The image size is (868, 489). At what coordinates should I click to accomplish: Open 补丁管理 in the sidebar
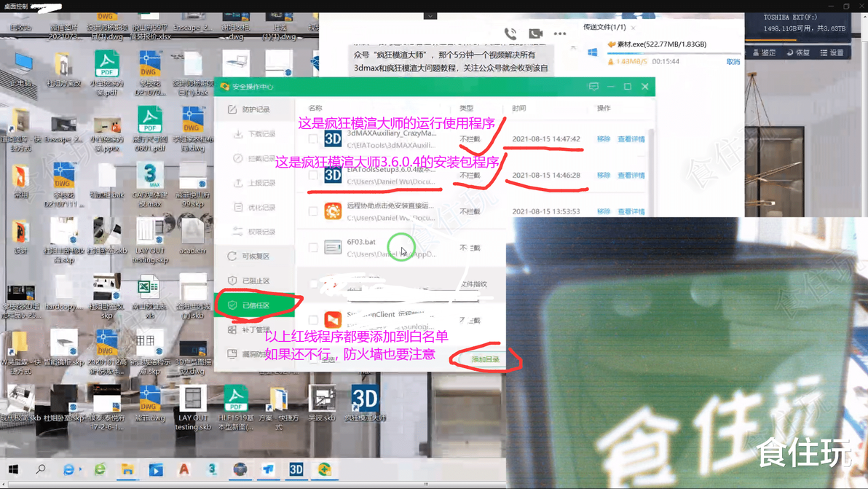tap(255, 329)
